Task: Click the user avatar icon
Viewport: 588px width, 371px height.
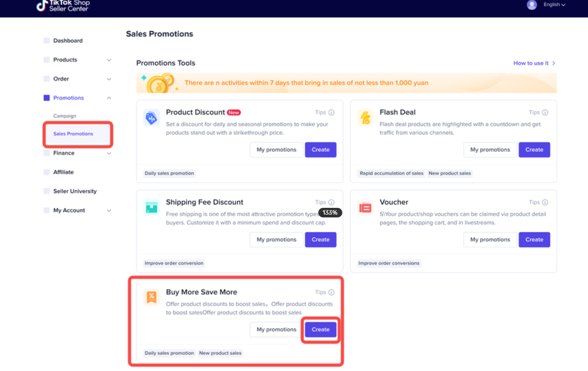Action: point(532,5)
